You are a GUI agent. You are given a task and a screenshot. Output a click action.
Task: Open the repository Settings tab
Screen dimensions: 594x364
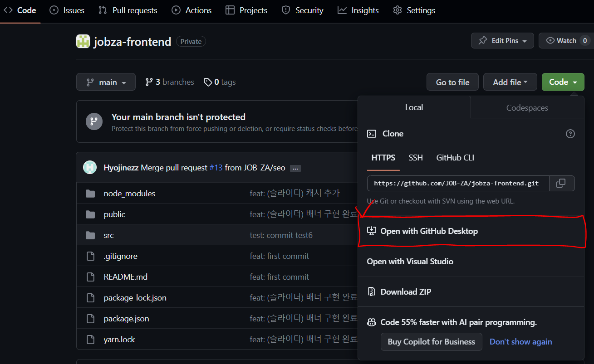click(x=414, y=10)
